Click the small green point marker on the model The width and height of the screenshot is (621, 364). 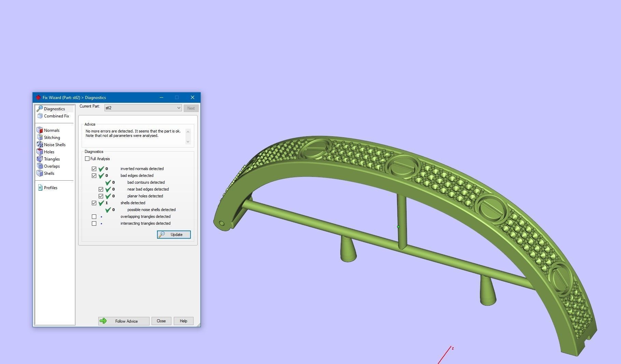point(398,226)
